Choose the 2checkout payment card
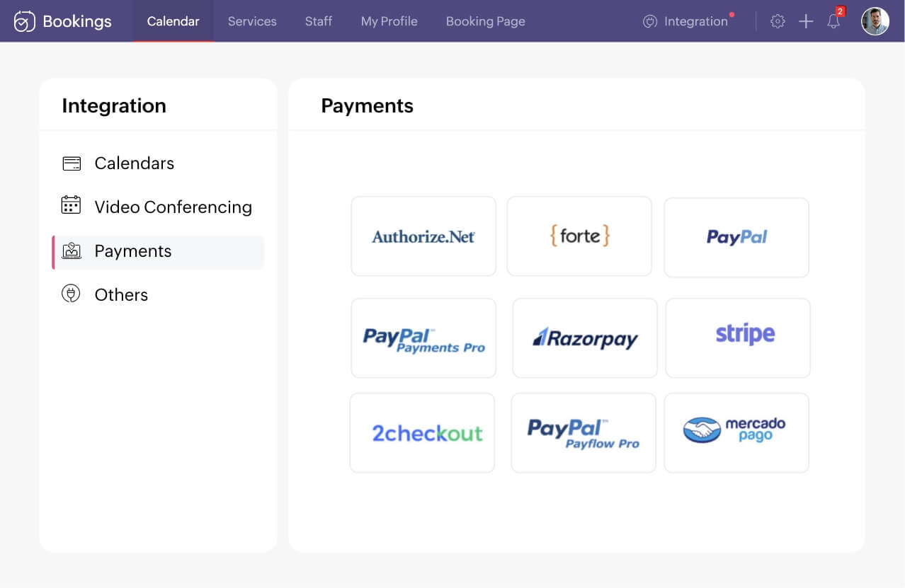Viewport: 905px width, 588px height. pyautogui.click(x=422, y=433)
